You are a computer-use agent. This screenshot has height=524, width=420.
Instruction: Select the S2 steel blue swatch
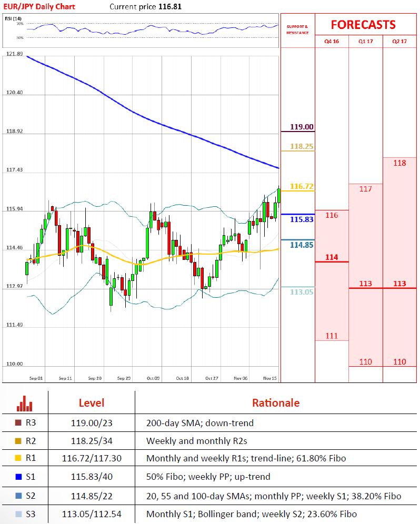18,496
